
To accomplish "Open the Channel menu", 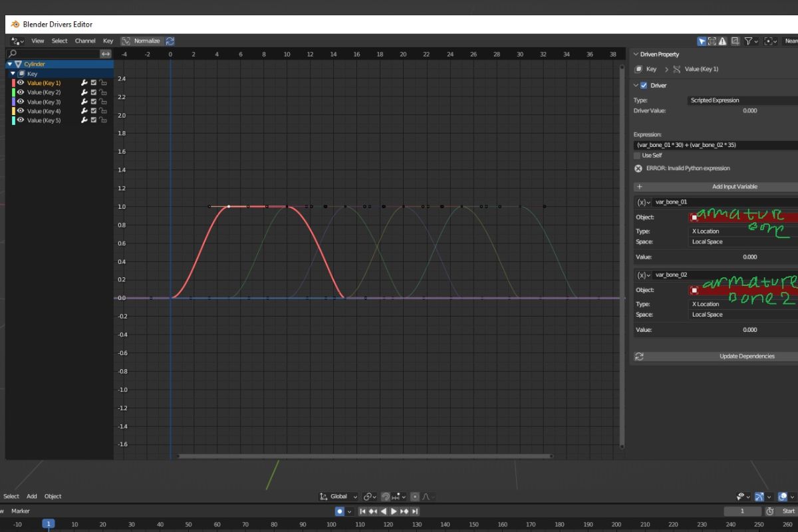I will (85, 41).
